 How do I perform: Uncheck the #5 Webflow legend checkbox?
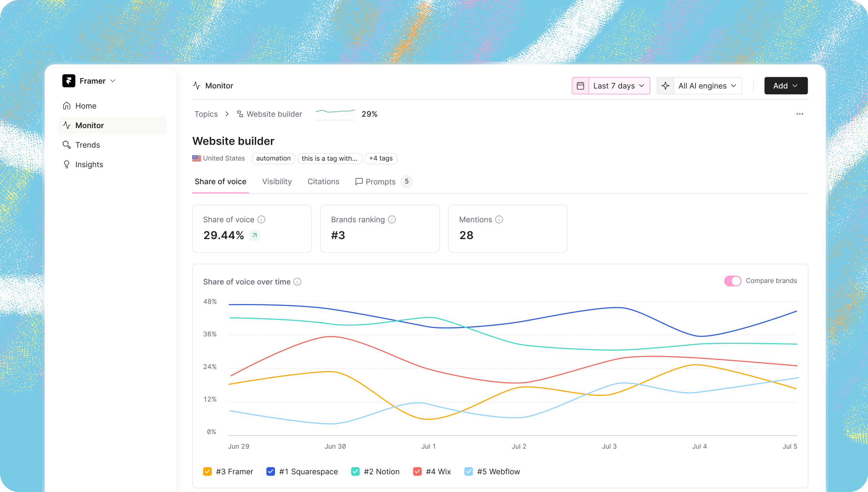(x=468, y=471)
